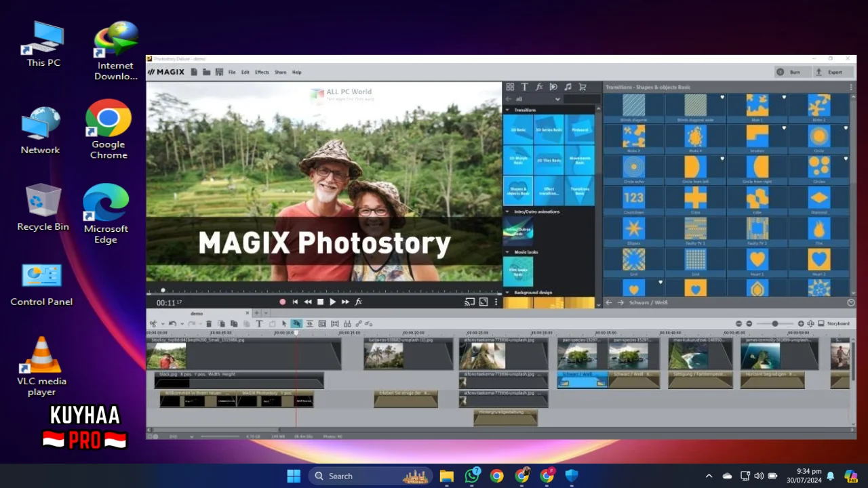Click the cast-to-device icon in preview
Viewport: 868px width, 488px height.
[469, 302]
